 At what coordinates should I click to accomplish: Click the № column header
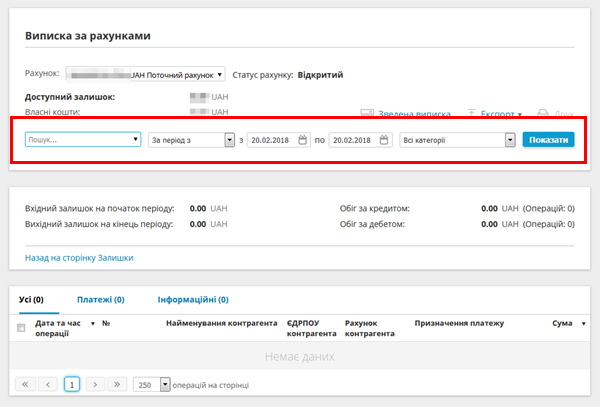pos(106,323)
